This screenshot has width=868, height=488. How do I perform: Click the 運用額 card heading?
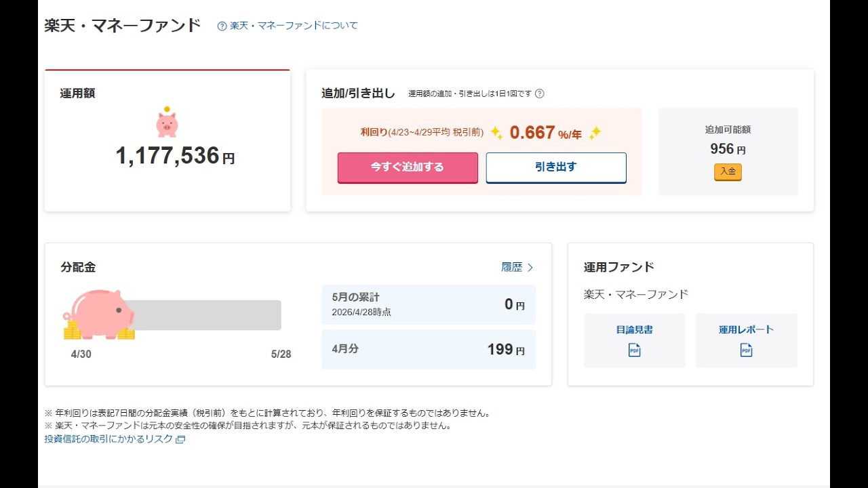click(x=77, y=94)
